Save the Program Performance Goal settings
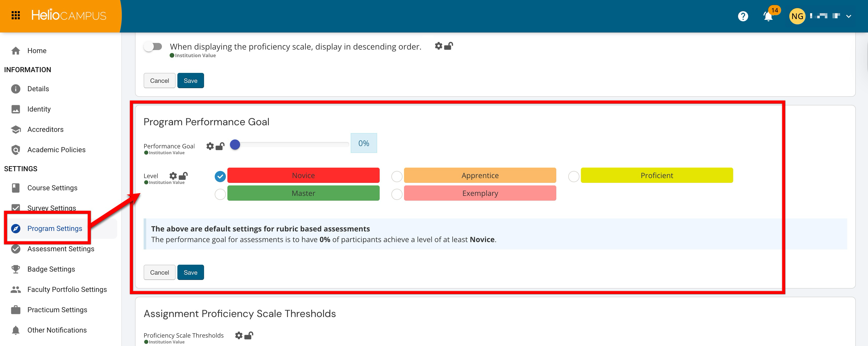Viewport: 868px width, 346px height. pos(190,272)
